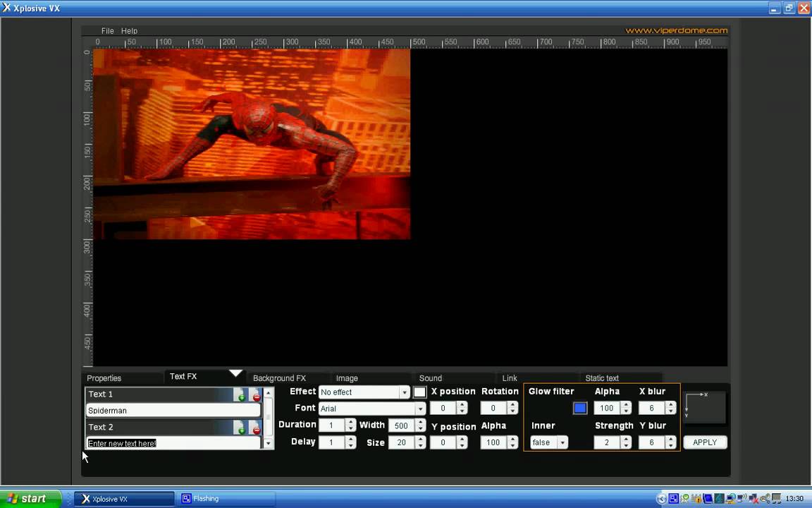Decrease Delay with the down arrow
Screen dimensions: 812x508
pos(350,445)
